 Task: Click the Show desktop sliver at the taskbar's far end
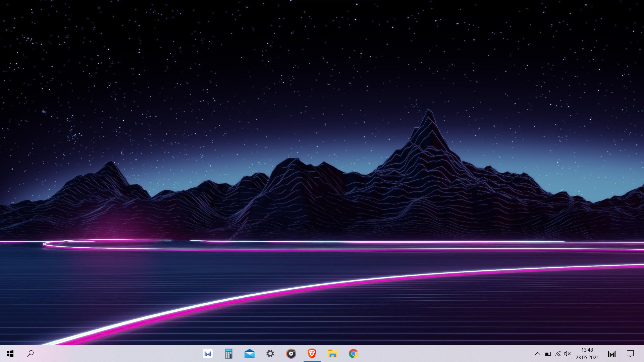(643, 354)
